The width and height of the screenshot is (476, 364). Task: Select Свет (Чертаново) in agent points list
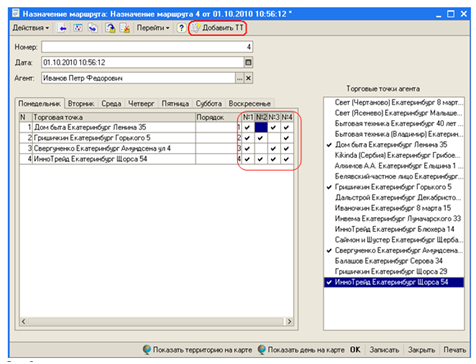[x=394, y=102]
